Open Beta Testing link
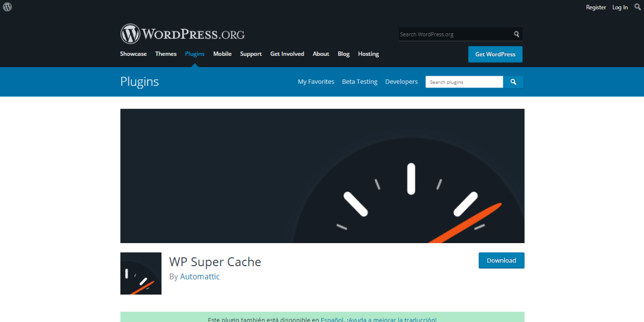The image size is (644, 322). point(360,82)
